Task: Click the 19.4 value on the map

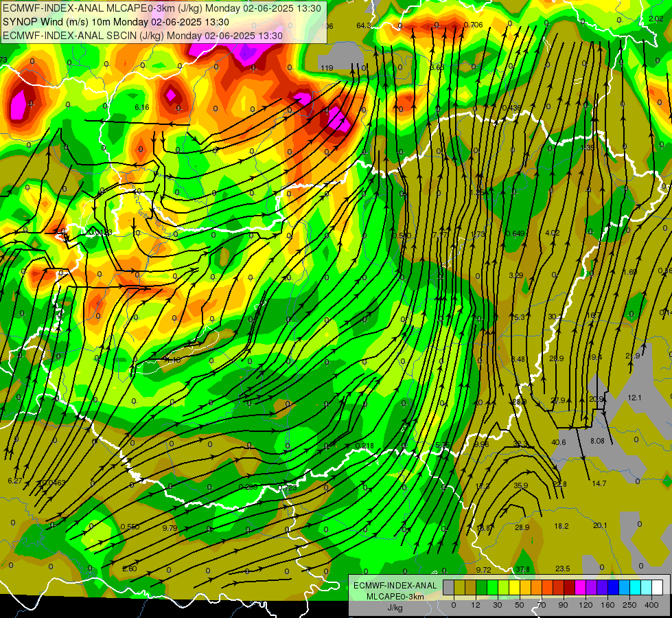Action: 595,357
